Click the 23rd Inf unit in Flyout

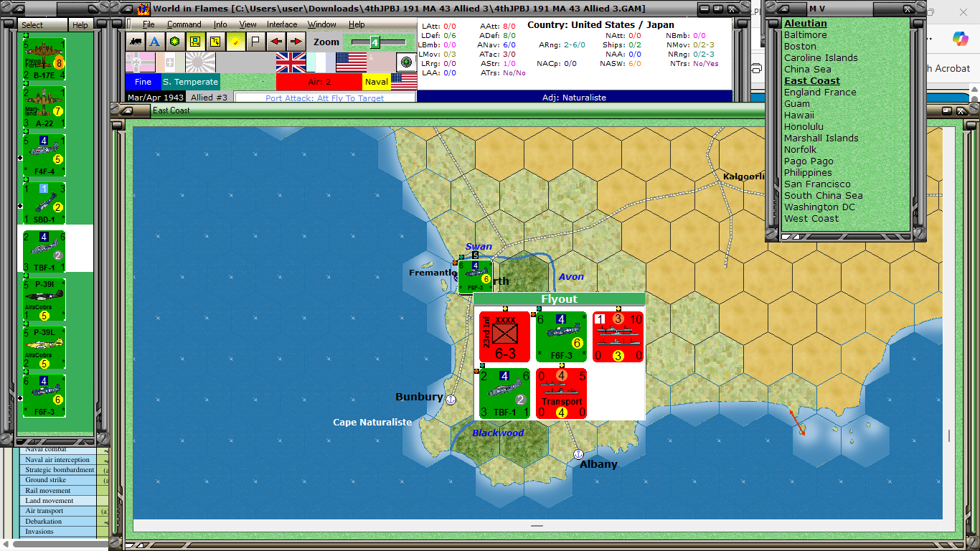(504, 336)
